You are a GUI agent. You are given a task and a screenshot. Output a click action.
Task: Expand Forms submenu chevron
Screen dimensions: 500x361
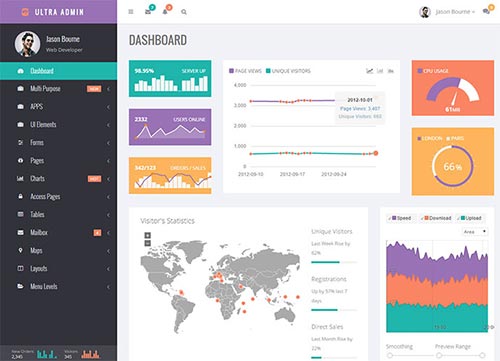point(108,143)
